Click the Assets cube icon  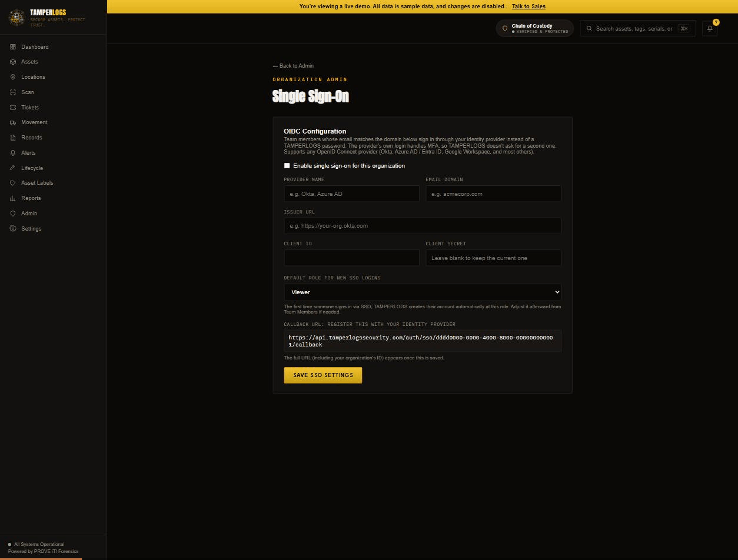(13, 62)
